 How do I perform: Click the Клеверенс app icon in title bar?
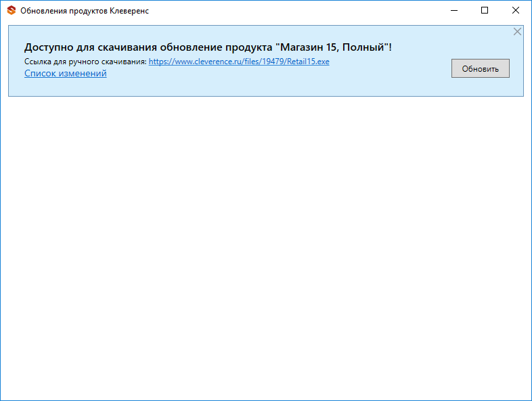[x=12, y=11]
